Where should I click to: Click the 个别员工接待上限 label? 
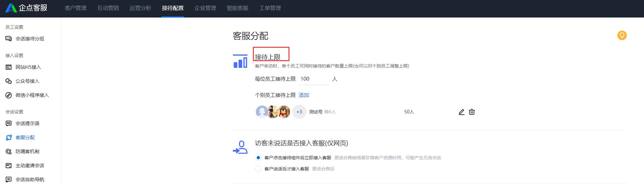coord(275,95)
